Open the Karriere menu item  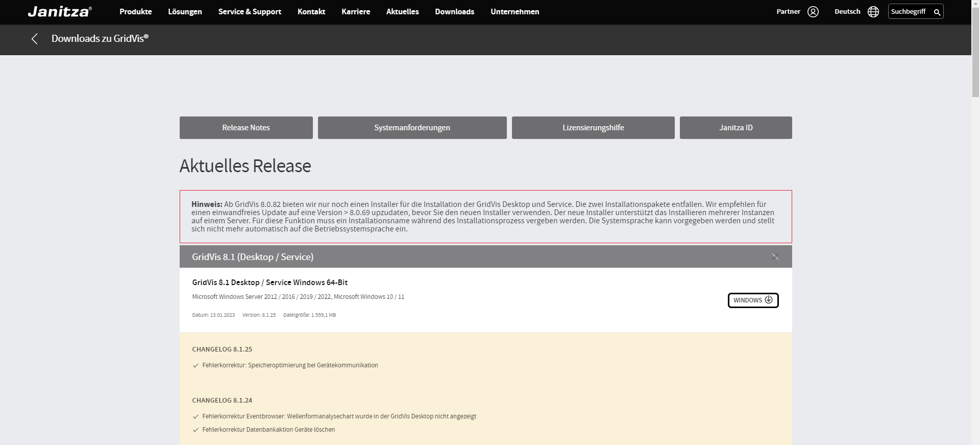(x=356, y=12)
